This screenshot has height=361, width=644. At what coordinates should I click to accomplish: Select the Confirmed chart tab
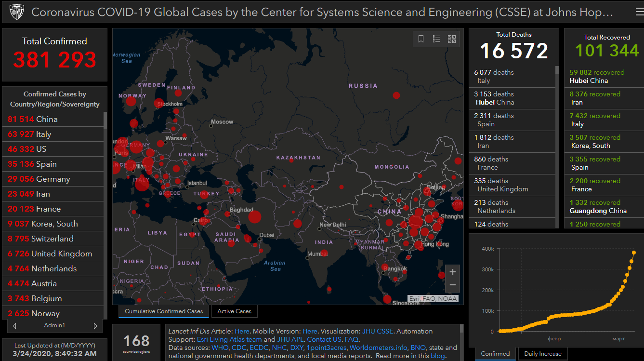click(495, 354)
